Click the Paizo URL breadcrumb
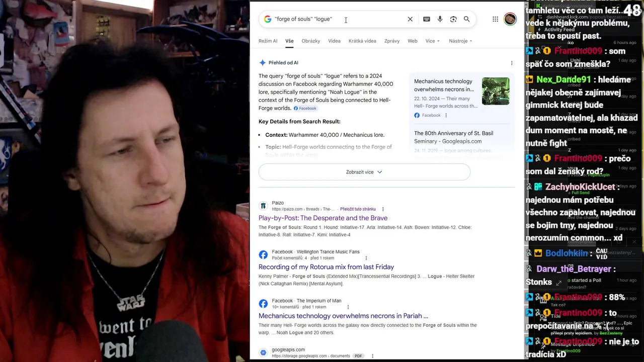644x362 pixels. (x=303, y=209)
